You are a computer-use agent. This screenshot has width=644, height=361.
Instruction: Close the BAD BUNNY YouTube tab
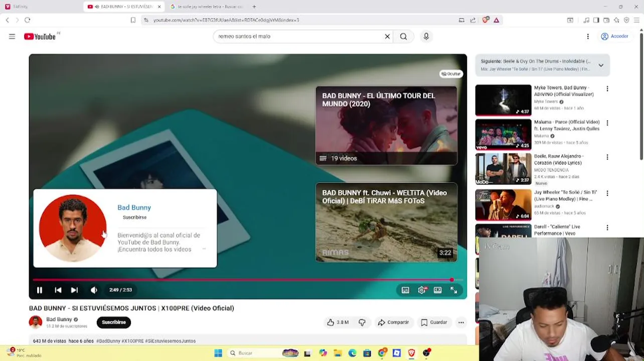(x=159, y=7)
